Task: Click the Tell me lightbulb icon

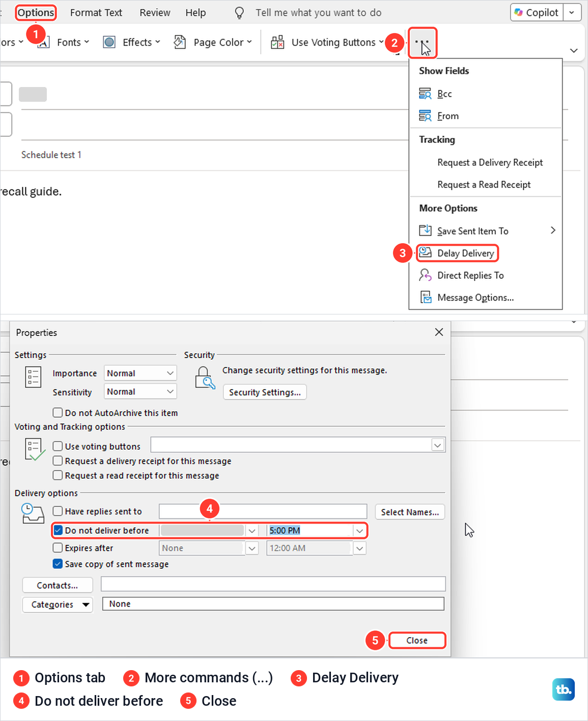Action: pos(239,13)
